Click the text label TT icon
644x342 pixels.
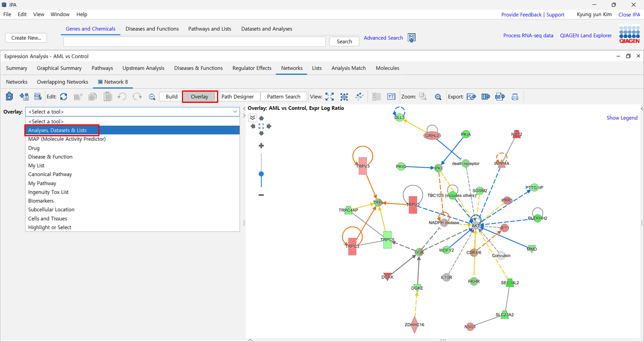click(x=391, y=97)
